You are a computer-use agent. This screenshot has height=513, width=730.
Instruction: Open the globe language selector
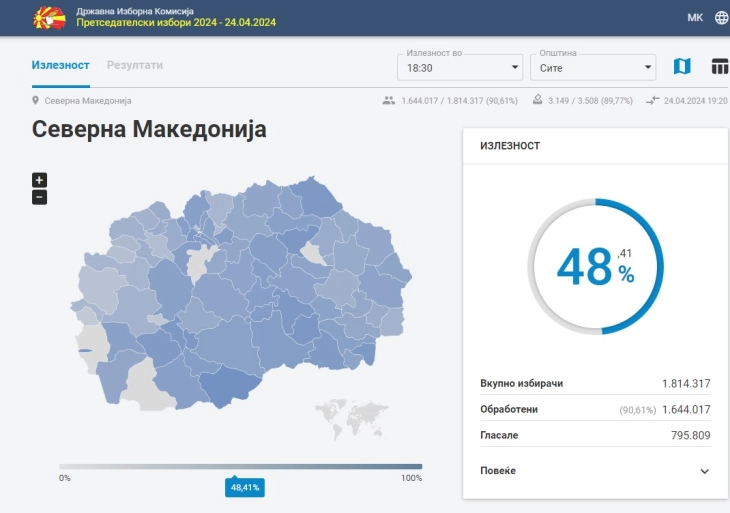tap(721, 18)
